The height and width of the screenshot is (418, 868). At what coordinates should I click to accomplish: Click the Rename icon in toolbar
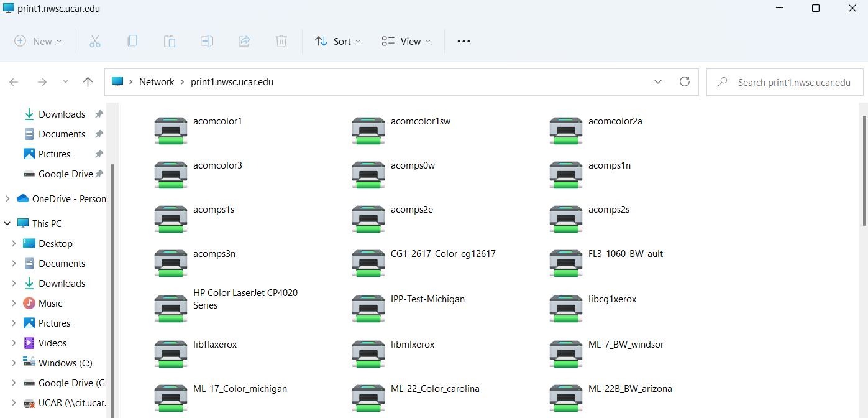207,41
